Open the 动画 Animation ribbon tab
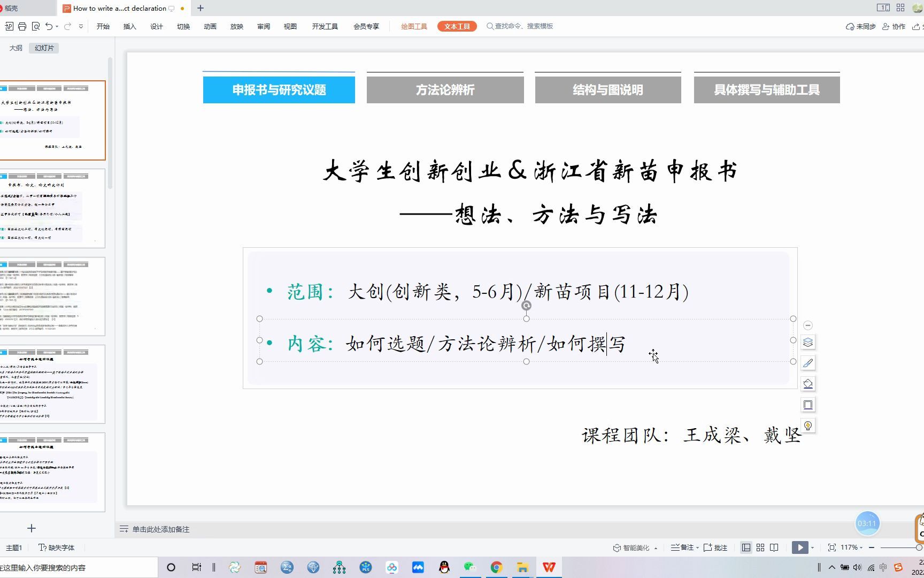This screenshot has width=924, height=578. coord(210,26)
